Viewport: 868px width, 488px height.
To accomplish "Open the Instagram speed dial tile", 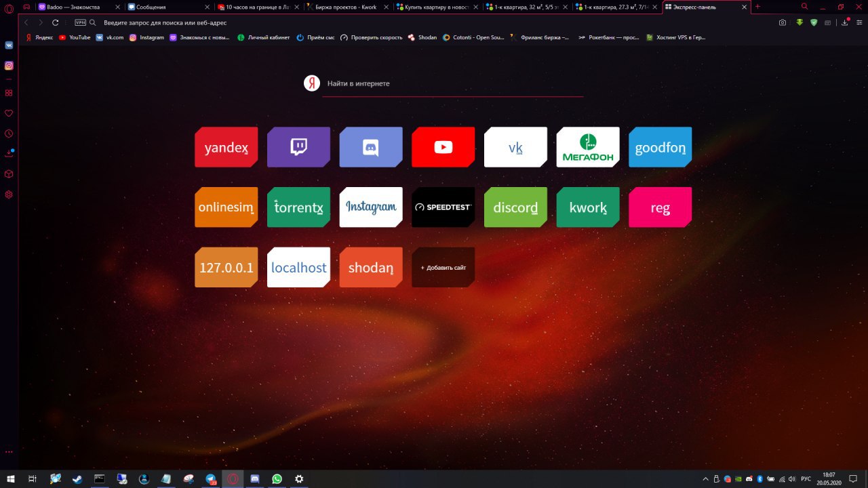I will 371,207.
